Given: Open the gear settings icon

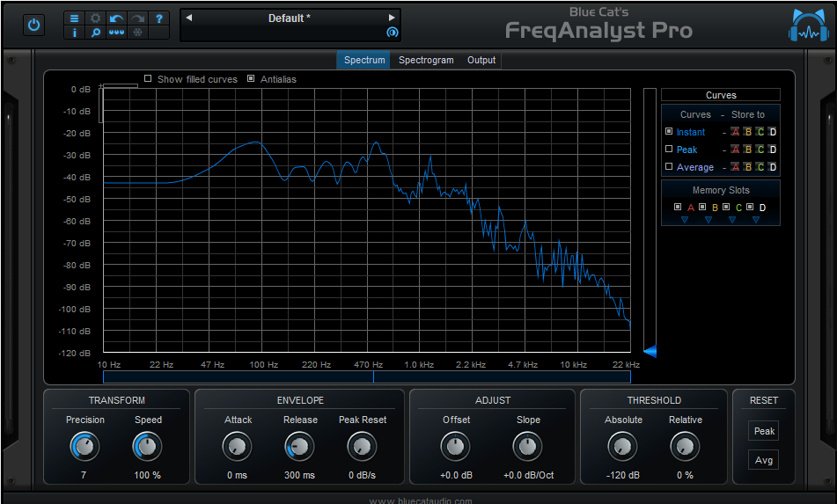Looking at the screenshot, I should click(x=96, y=18).
